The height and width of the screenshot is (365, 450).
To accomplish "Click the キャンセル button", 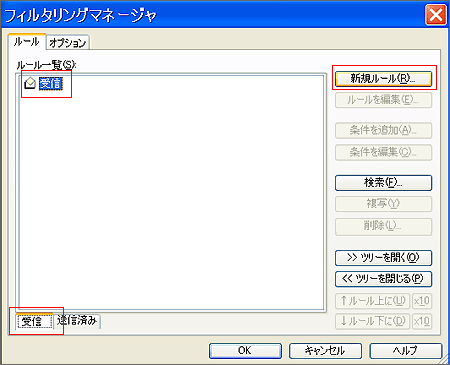I will [325, 351].
